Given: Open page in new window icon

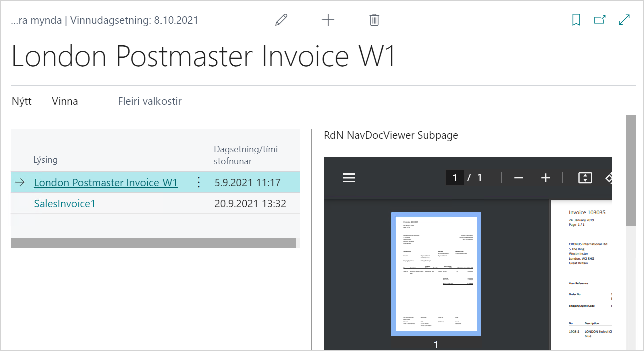Looking at the screenshot, I should click(600, 20).
